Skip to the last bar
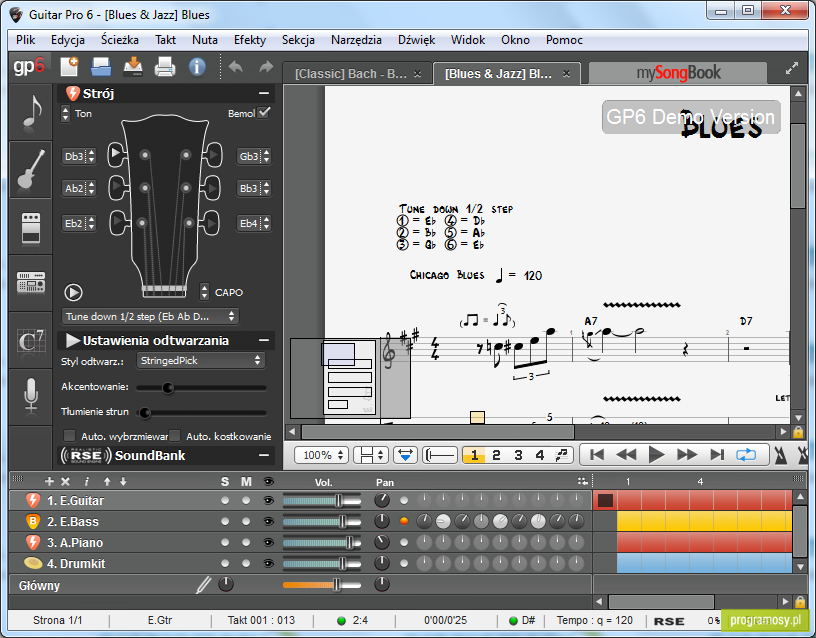This screenshot has width=816, height=638. [x=717, y=455]
